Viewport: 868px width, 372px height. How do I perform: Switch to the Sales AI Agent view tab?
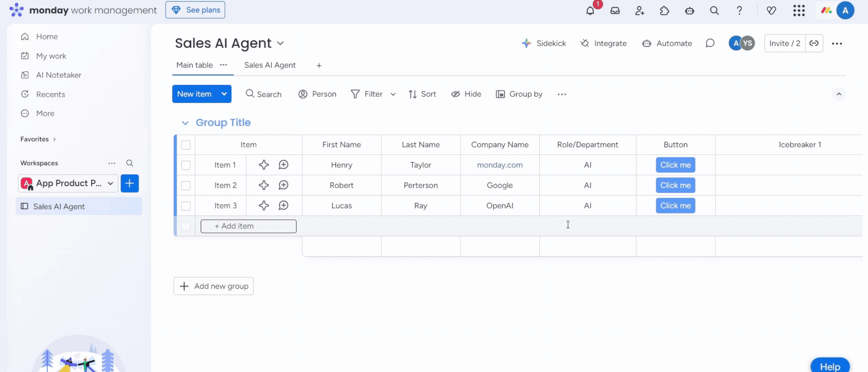click(270, 65)
